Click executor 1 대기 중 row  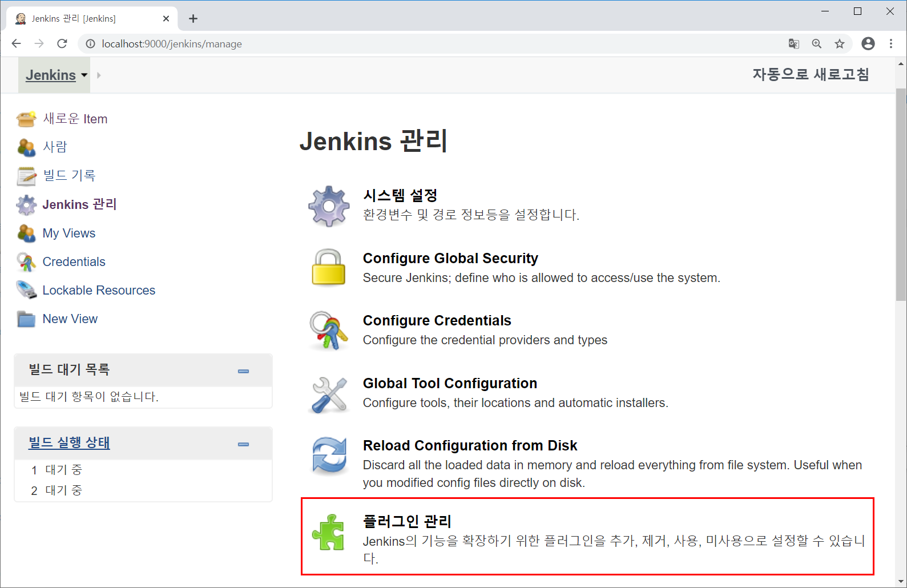click(x=143, y=470)
